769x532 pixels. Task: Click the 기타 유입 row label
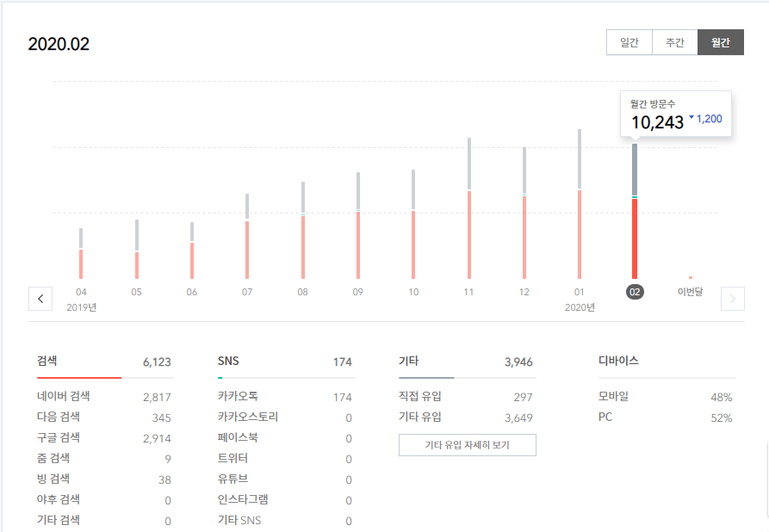pos(420,417)
